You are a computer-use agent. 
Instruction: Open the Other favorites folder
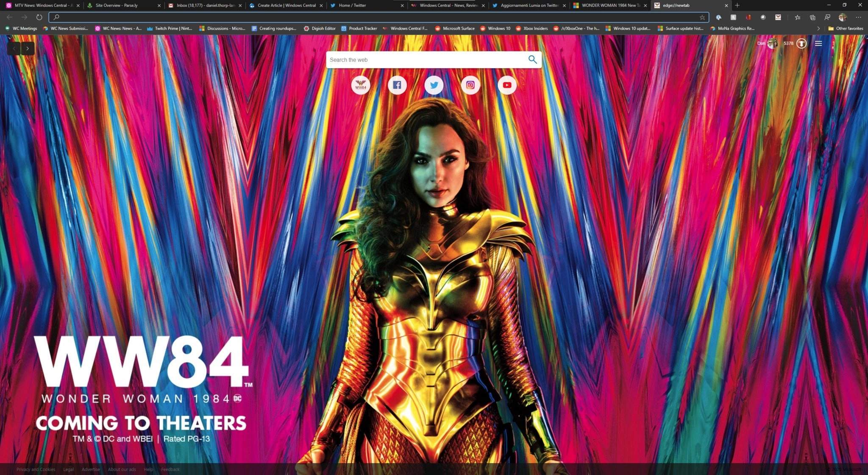click(845, 28)
